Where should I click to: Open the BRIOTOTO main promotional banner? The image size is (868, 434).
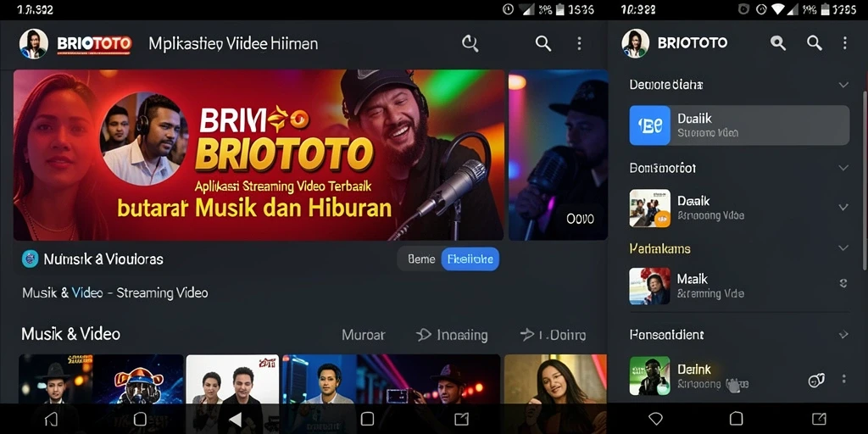pos(259,155)
